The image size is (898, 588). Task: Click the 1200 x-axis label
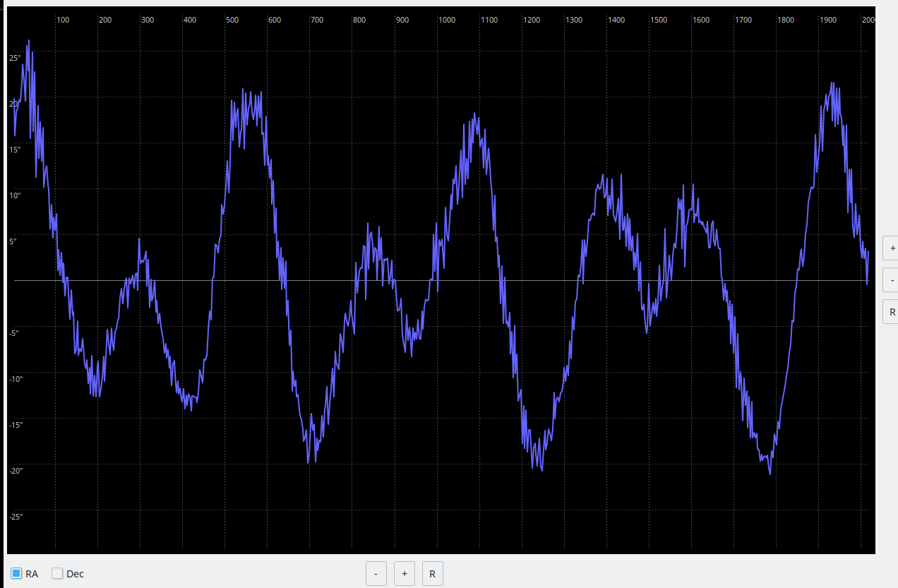[532, 20]
